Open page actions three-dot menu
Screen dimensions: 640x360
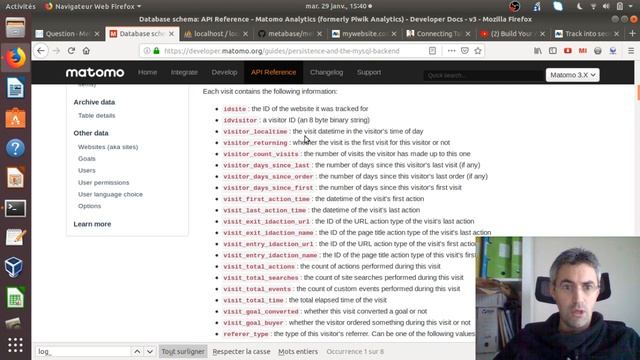click(x=451, y=51)
